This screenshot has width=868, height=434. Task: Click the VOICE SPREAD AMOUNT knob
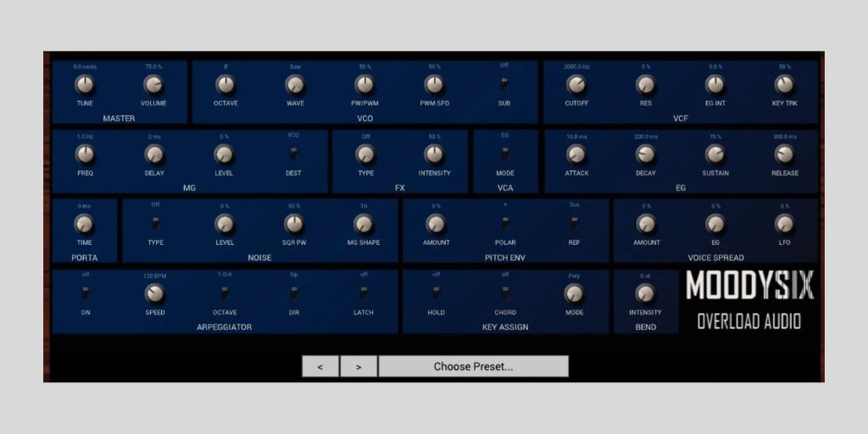point(646,224)
